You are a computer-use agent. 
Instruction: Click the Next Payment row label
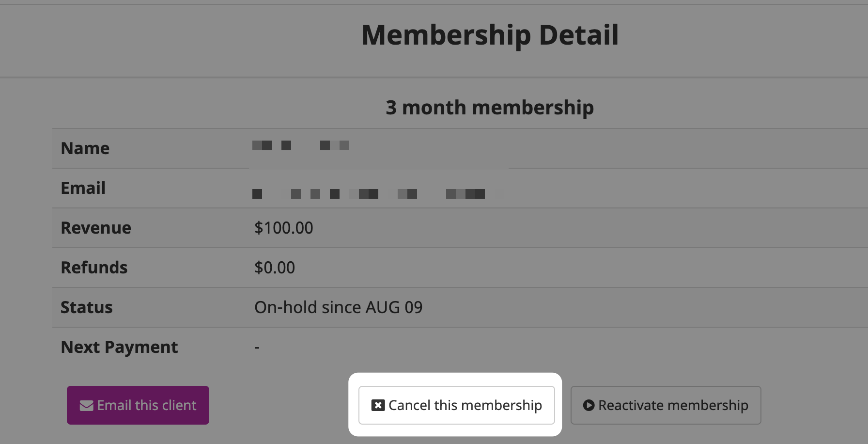coord(119,347)
